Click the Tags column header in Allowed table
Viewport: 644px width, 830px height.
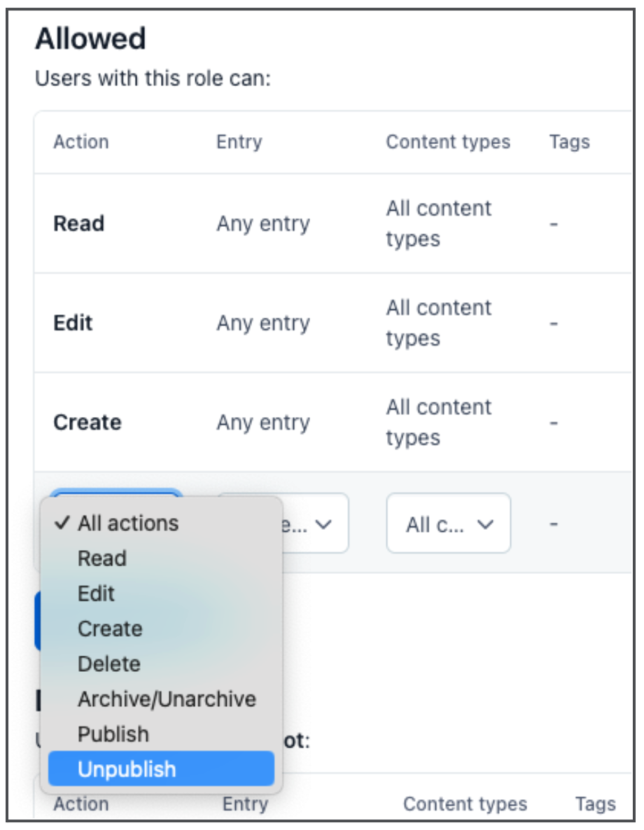569,142
